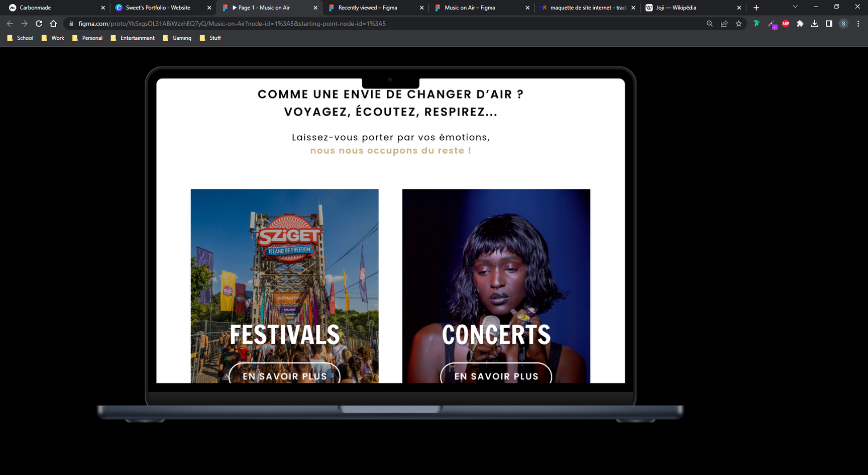Click the gold 'nous nous occupons du reste !' text
Screen dimensions: 868x475
(x=390, y=151)
